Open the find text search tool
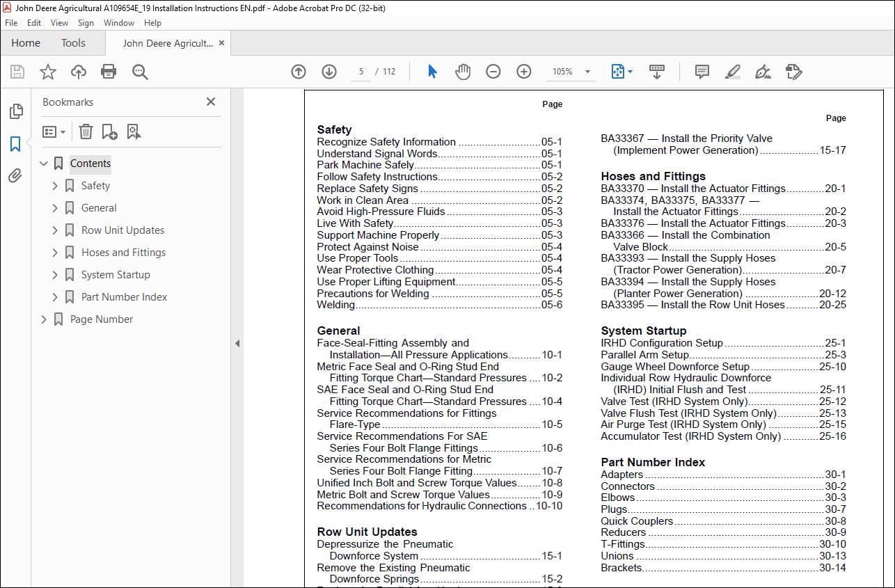 140,72
